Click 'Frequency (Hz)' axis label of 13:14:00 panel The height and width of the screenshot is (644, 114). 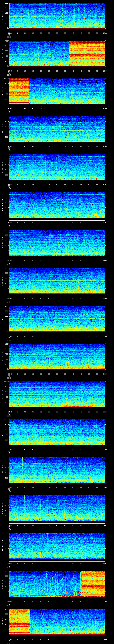point(3,16)
